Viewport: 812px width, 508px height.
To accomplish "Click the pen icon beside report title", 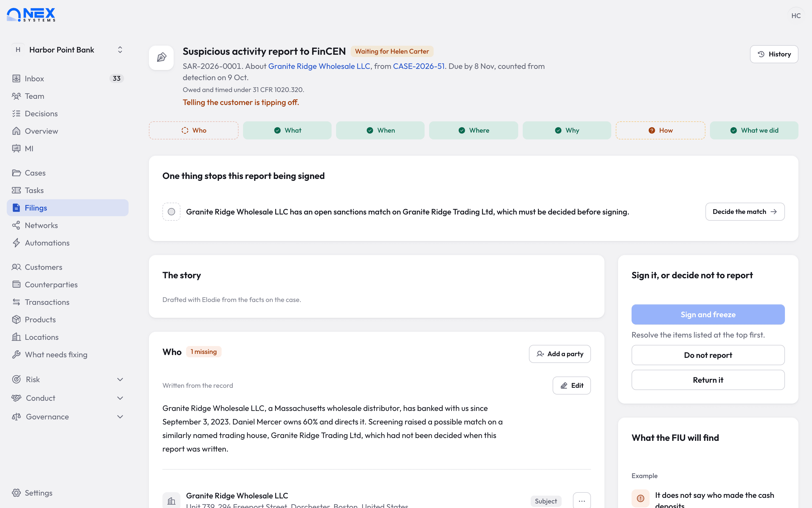I will 161,58.
